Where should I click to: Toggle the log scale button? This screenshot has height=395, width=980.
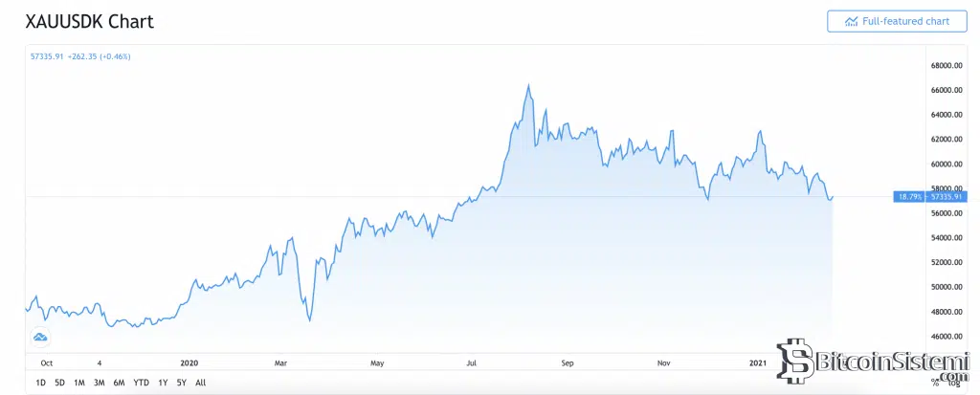pyautogui.click(x=954, y=383)
